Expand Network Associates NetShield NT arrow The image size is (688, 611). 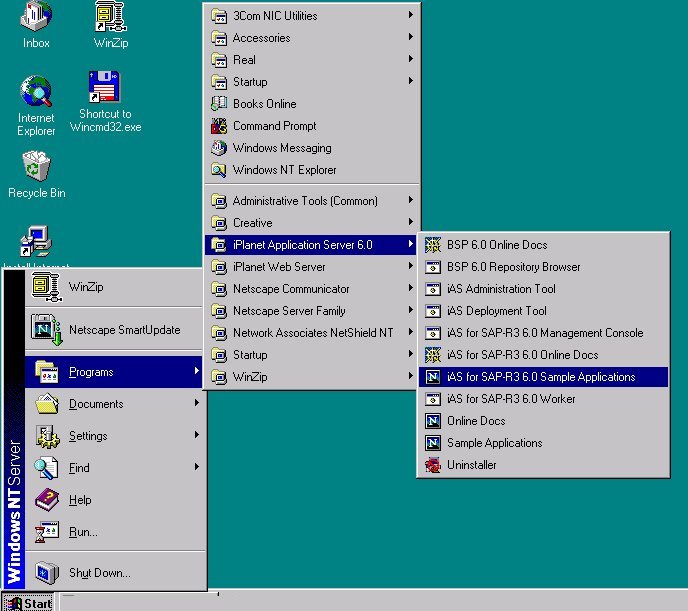point(411,332)
